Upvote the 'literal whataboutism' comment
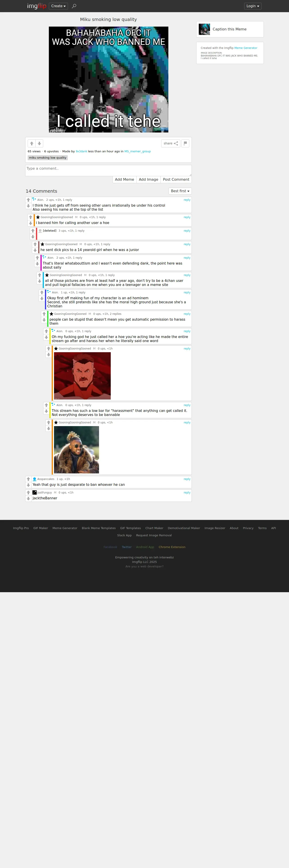289x868 pixels. point(37,258)
